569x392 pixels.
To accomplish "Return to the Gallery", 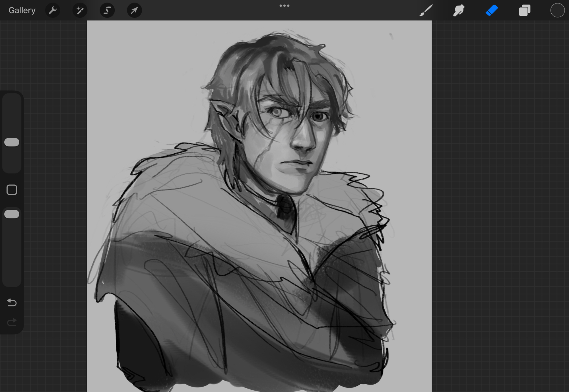I will pyautogui.click(x=22, y=11).
